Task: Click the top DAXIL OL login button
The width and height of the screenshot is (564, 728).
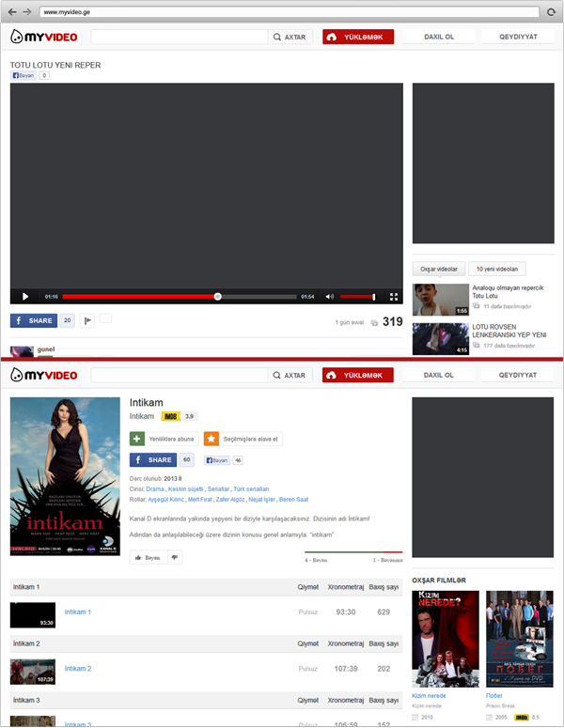Action: pyautogui.click(x=439, y=37)
